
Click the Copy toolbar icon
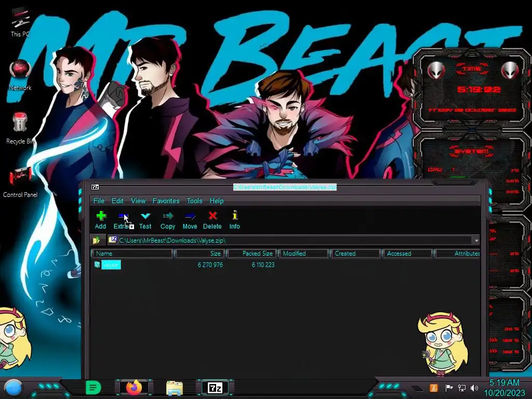pyautogui.click(x=168, y=220)
